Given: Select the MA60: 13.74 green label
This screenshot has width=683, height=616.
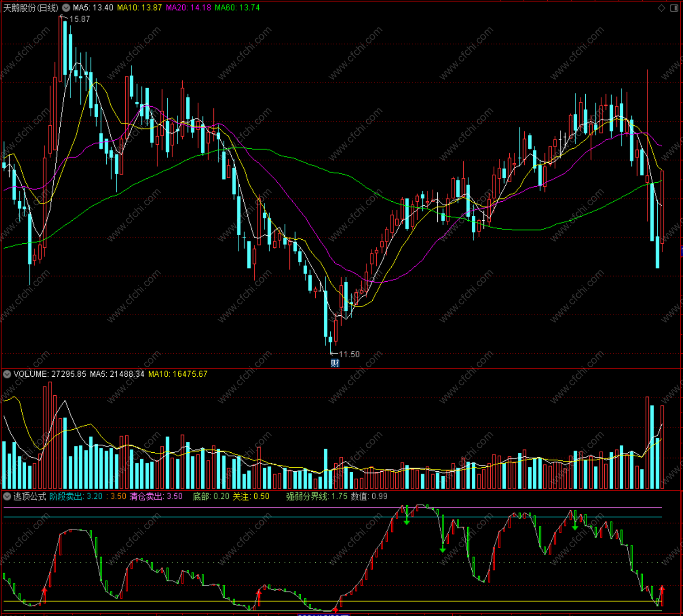Looking at the screenshot, I should [x=237, y=8].
